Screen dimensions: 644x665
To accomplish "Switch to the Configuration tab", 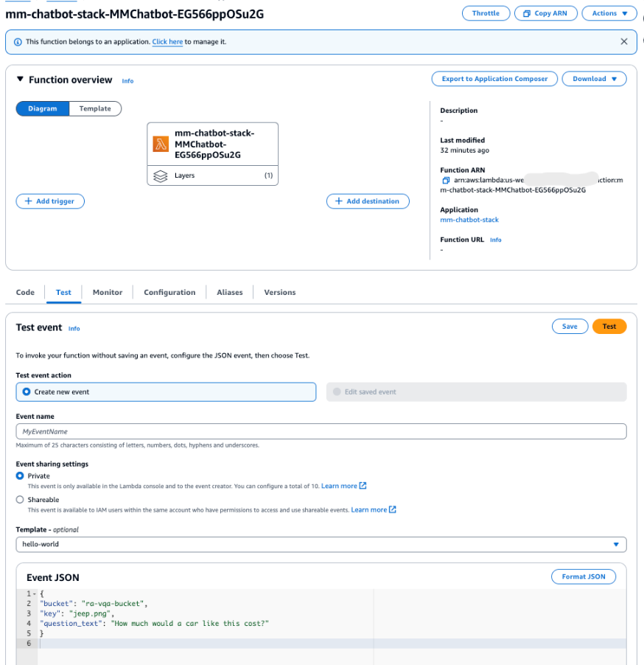I will tap(169, 293).
